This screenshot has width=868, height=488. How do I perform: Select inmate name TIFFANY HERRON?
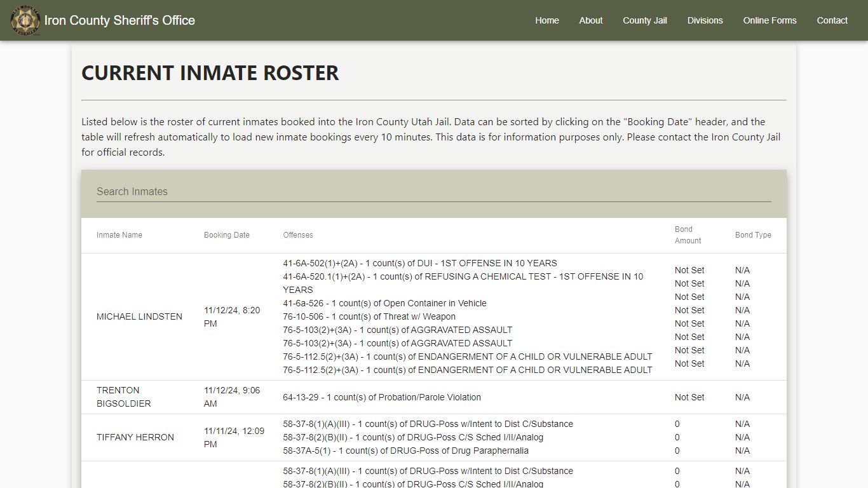tap(135, 437)
